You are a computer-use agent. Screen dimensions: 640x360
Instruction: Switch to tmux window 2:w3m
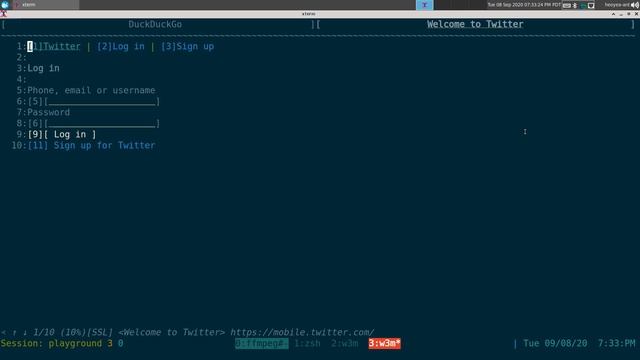344,344
